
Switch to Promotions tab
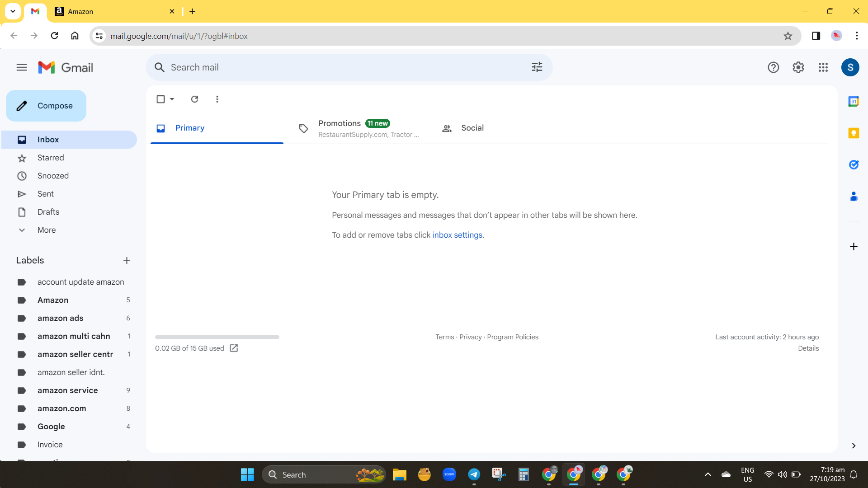coord(359,128)
